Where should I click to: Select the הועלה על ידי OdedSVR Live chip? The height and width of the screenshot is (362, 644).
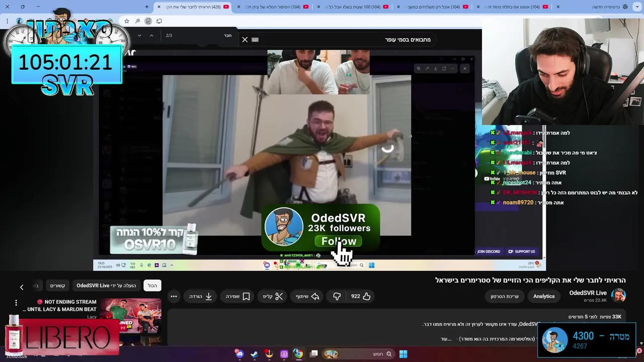click(x=106, y=286)
